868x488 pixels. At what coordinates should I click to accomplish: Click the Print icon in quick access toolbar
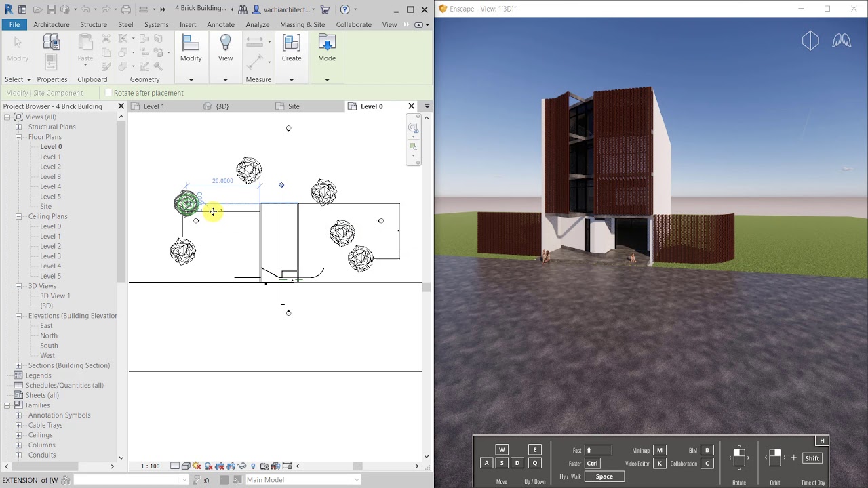tap(126, 9)
